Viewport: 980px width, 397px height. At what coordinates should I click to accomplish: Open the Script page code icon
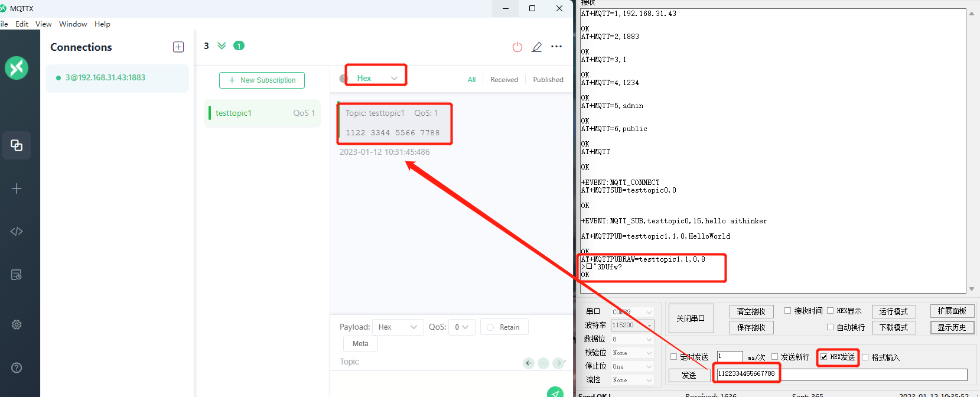click(x=17, y=232)
